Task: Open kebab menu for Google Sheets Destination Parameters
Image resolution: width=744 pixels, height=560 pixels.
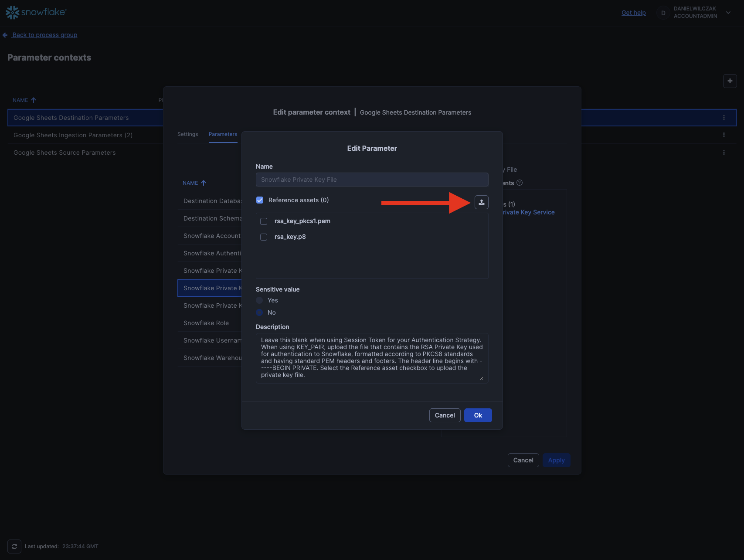Action: [x=724, y=118]
